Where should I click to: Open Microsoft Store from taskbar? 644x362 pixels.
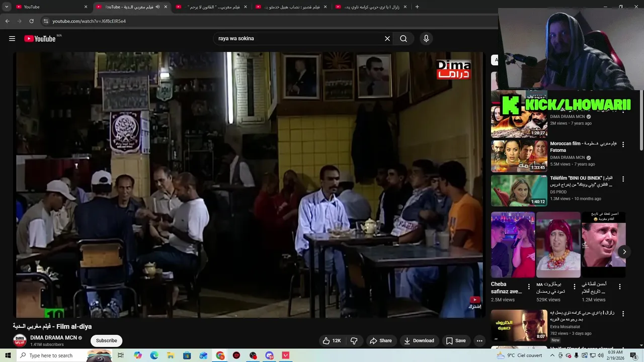[x=187, y=355]
